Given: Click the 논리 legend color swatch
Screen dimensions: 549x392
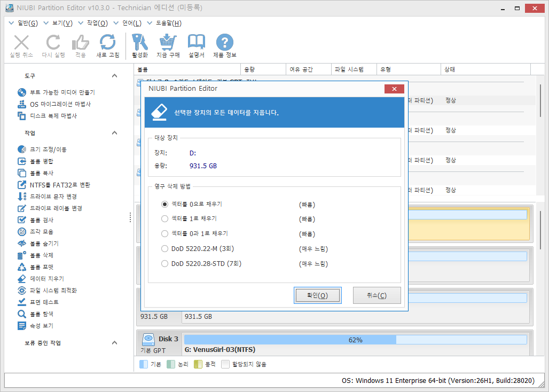Looking at the screenshot, I should 171,364.
